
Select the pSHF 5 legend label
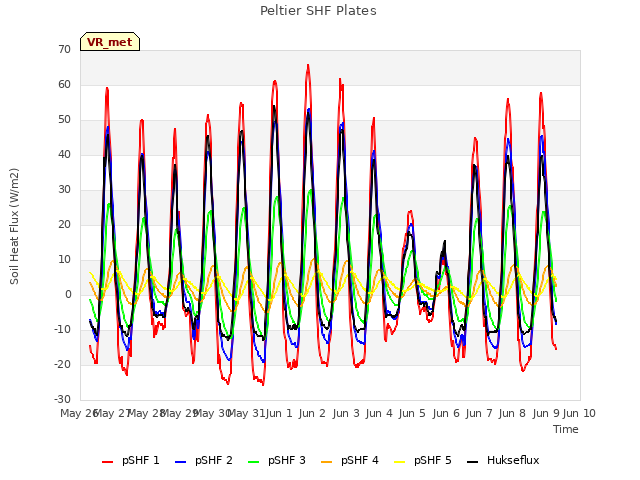click(x=433, y=460)
